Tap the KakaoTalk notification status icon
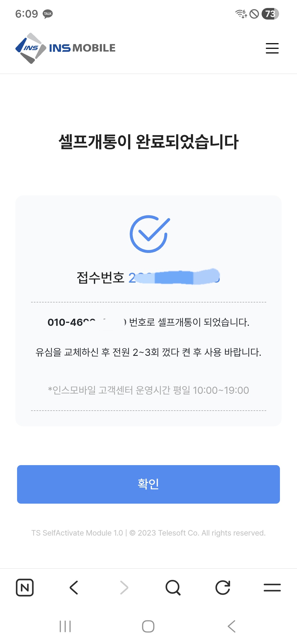 tap(48, 14)
